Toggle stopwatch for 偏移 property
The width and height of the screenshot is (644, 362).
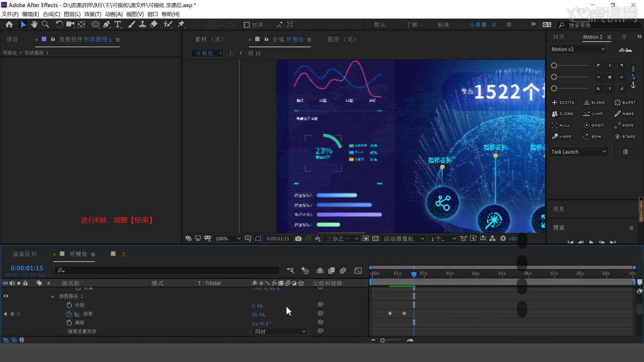[69, 323]
